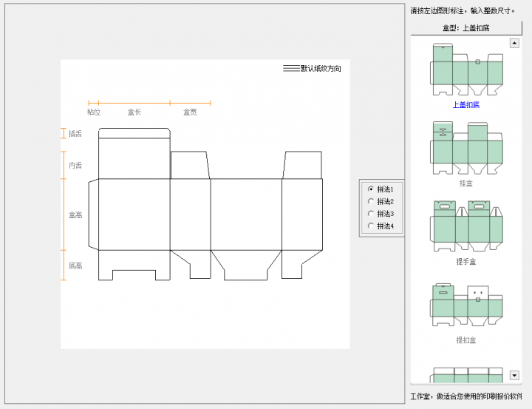
Task: Click the 默认纸纹方向 paper grain lines icon
Action: (291, 69)
